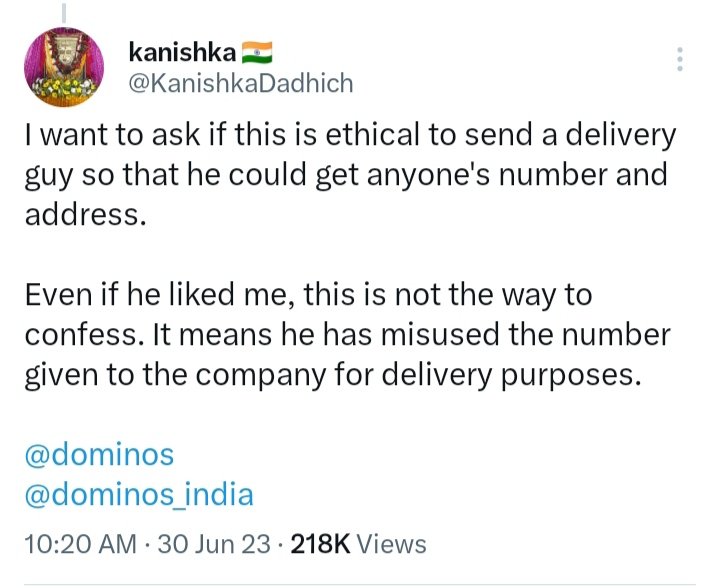Open the @dominos mention link
Screen dimensions: 720x588
click(x=98, y=455)
